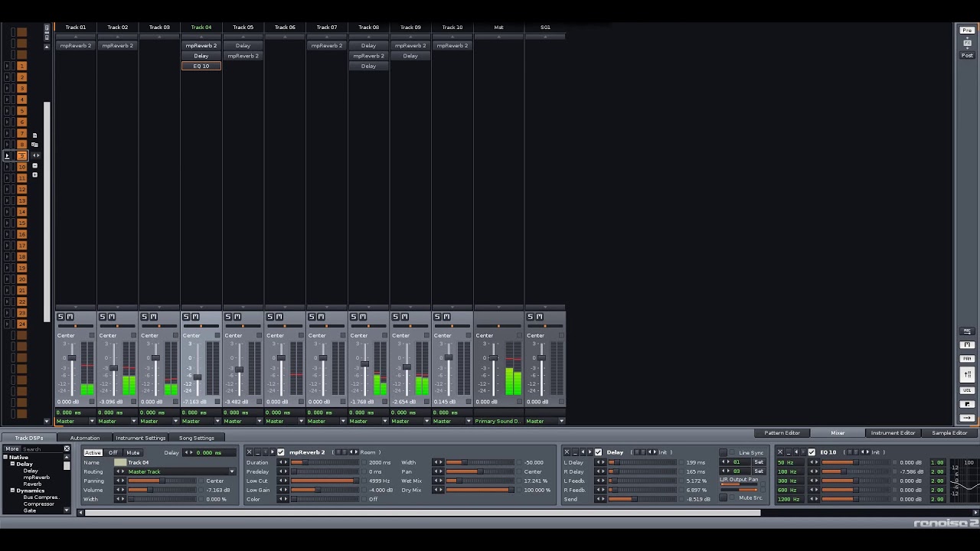
Task: Click the Search field in the DSP list
Action: (41, 449)
